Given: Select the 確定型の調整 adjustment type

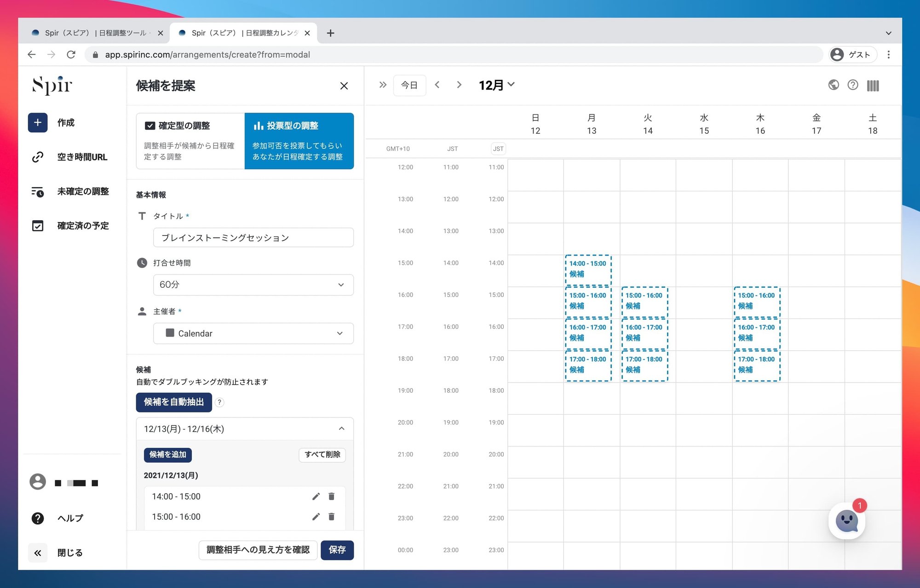Looking at the screenshot, I should pyautogui.click(x=190, y=141).
